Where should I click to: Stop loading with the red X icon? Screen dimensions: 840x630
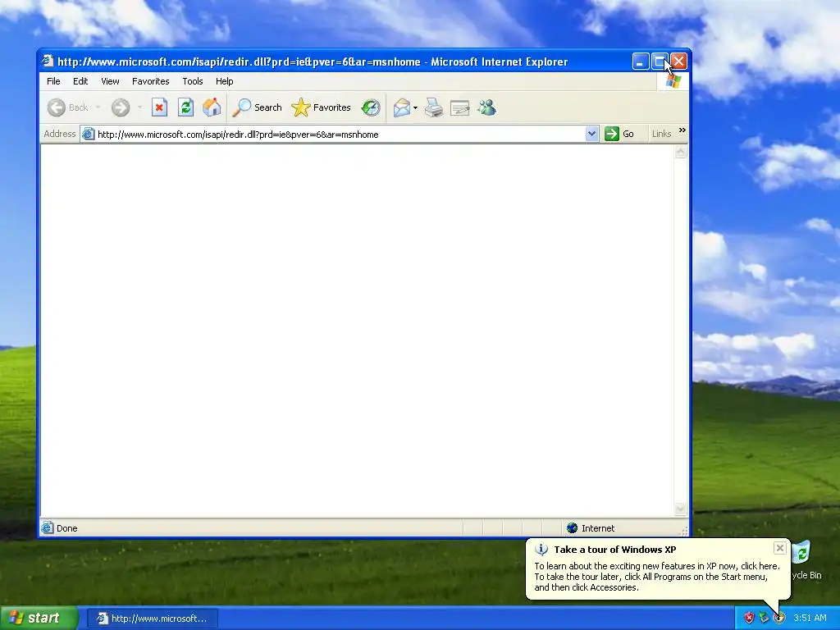point(159,107)
